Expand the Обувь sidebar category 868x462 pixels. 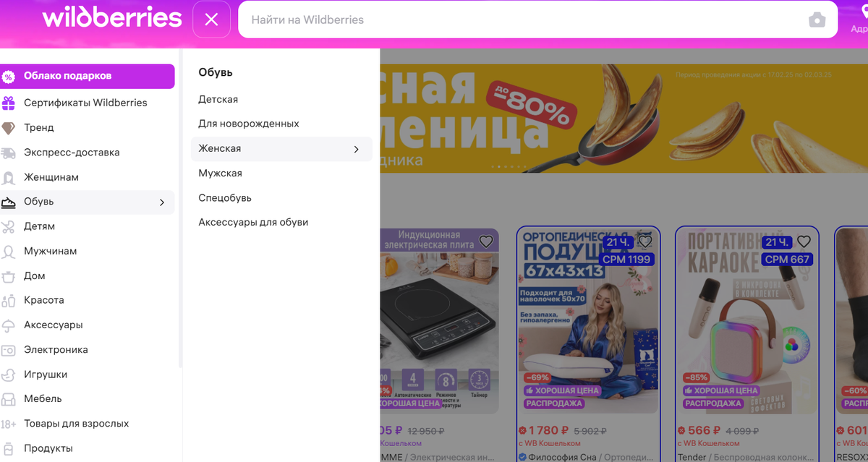[88, 202]
